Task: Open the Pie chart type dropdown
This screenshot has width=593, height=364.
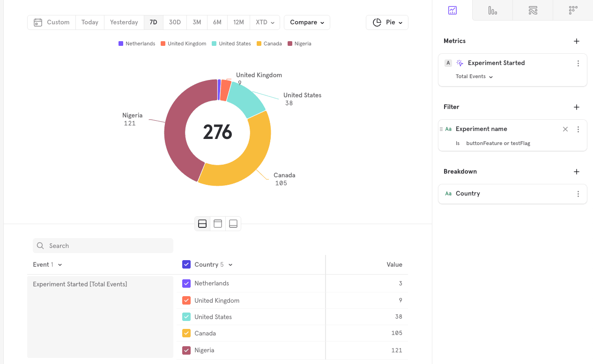Action: click(x=387, y=22)
